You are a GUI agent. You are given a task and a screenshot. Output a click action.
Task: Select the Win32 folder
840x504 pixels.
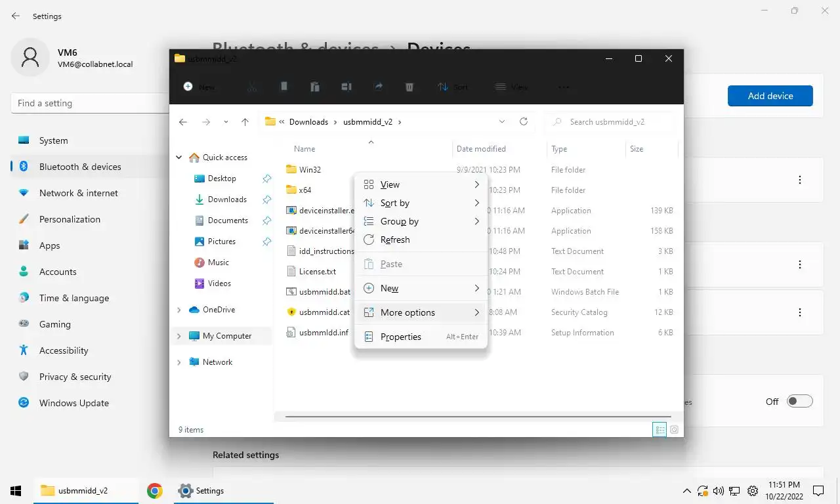tap(304, 170)
